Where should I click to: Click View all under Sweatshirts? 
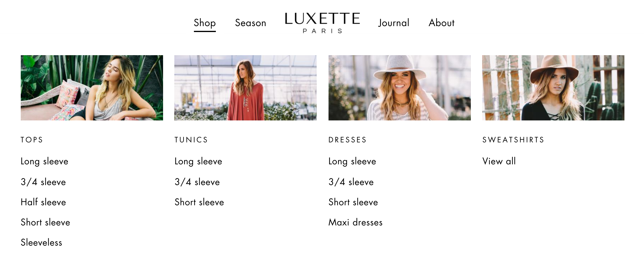[x=499, y=161]
